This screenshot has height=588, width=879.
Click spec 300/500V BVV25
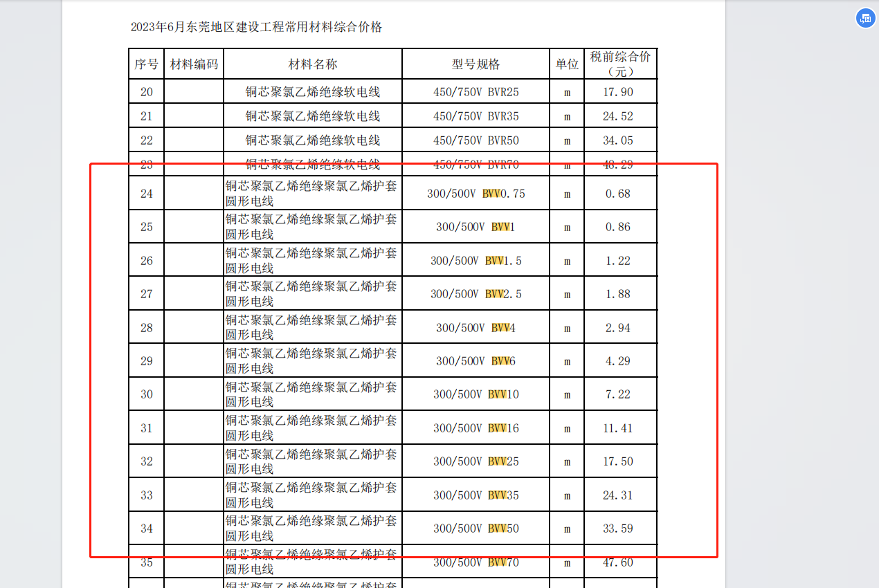(x=475, y=461)
